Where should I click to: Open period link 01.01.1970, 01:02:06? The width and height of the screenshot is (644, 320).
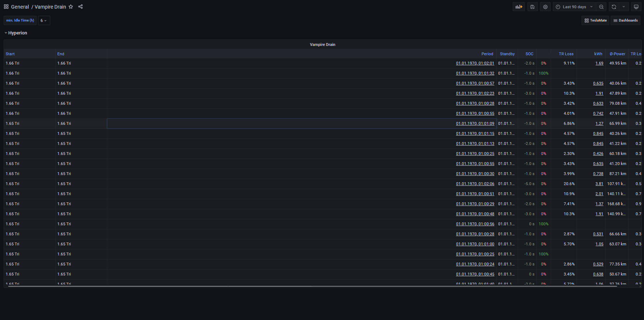(x=475, y=184)
